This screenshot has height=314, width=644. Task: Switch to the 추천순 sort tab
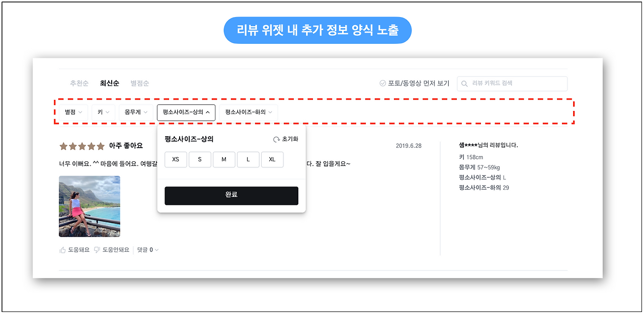[79, 83]
